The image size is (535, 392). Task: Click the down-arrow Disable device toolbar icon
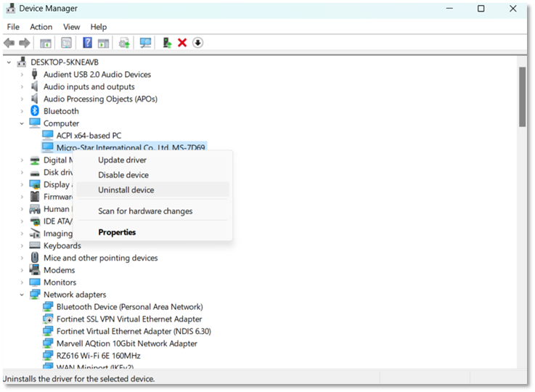coord(198,43)
